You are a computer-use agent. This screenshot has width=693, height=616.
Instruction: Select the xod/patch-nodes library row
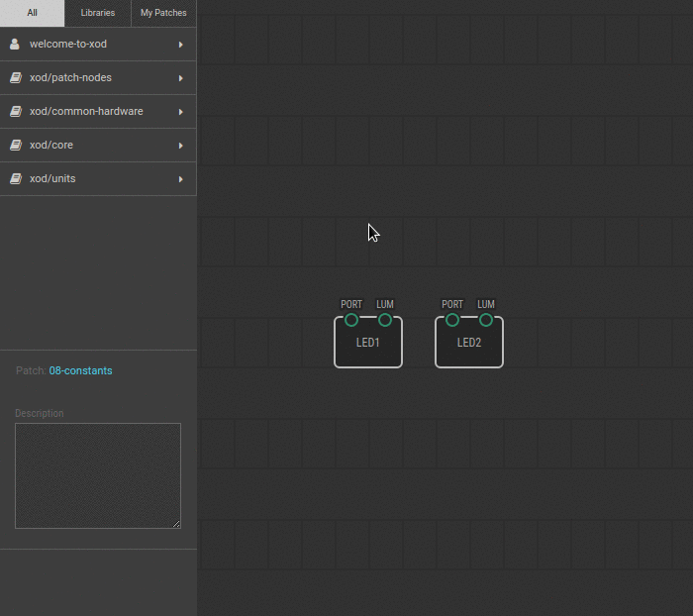click(98, 78)
